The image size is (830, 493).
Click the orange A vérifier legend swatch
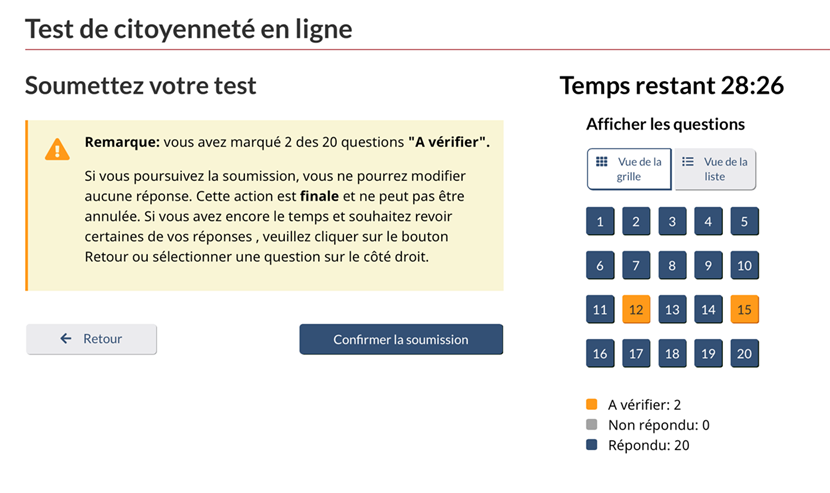click(x=592, y=405)
